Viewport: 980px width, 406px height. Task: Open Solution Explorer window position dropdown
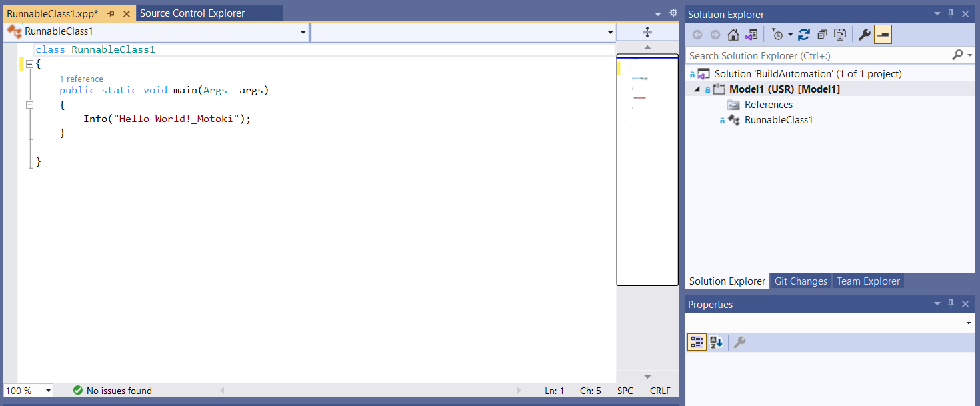(937, 14)
